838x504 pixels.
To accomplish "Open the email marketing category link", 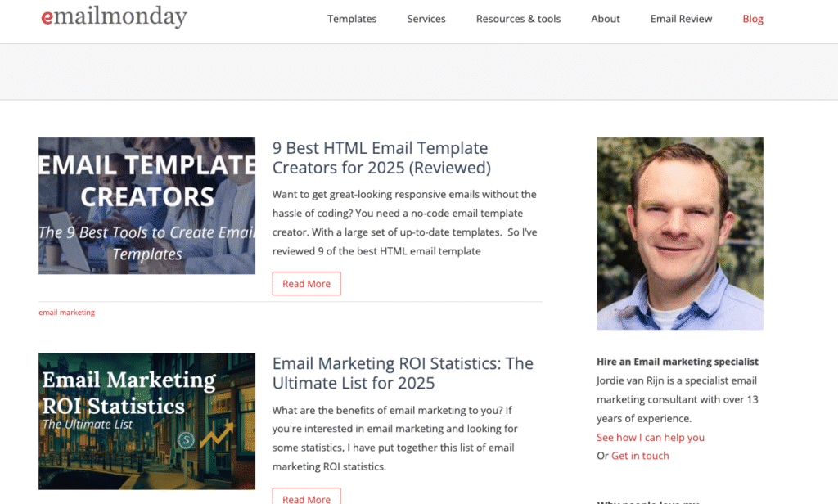I will (66, 312).
